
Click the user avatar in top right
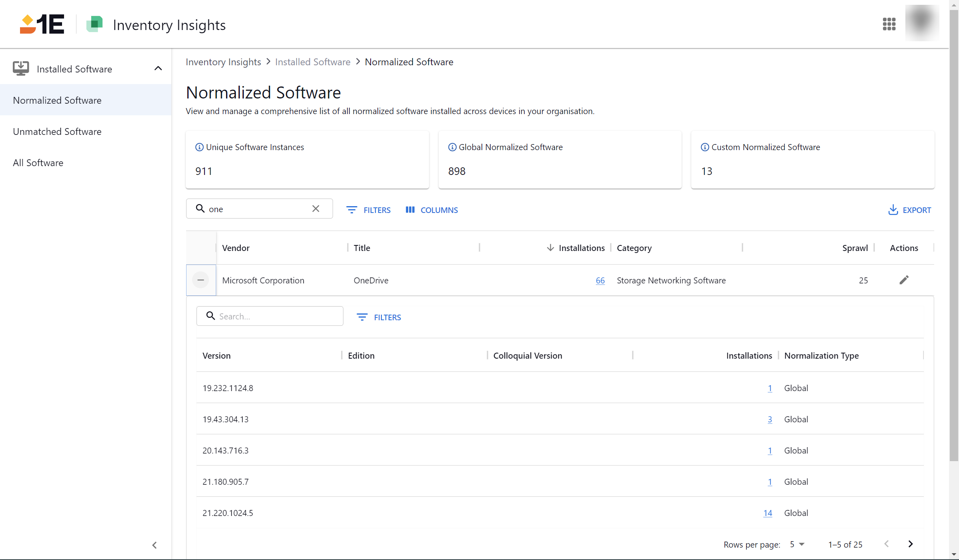(922, 23)
